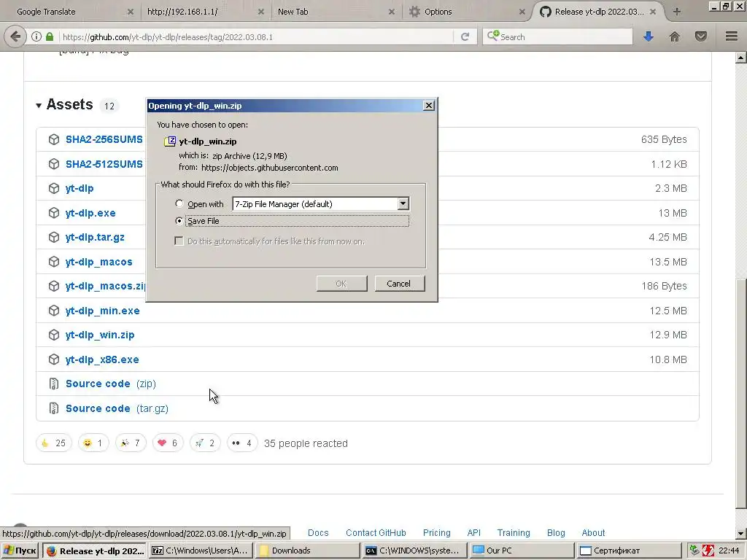Click the eyes reaction with count 4
Image resolution: width=747 pixels, height=560 pixels.
pyautogui.click(x=242, y=443)
